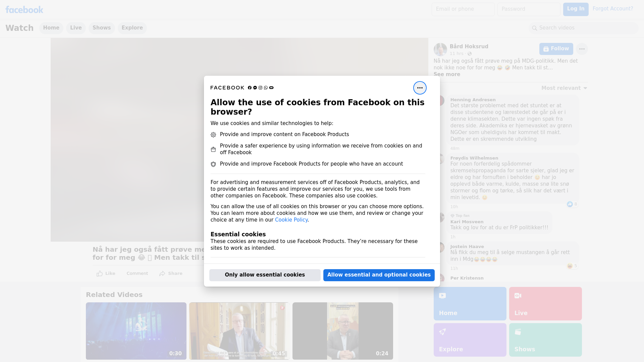Click the Live camera tile icon

point(518,296)
